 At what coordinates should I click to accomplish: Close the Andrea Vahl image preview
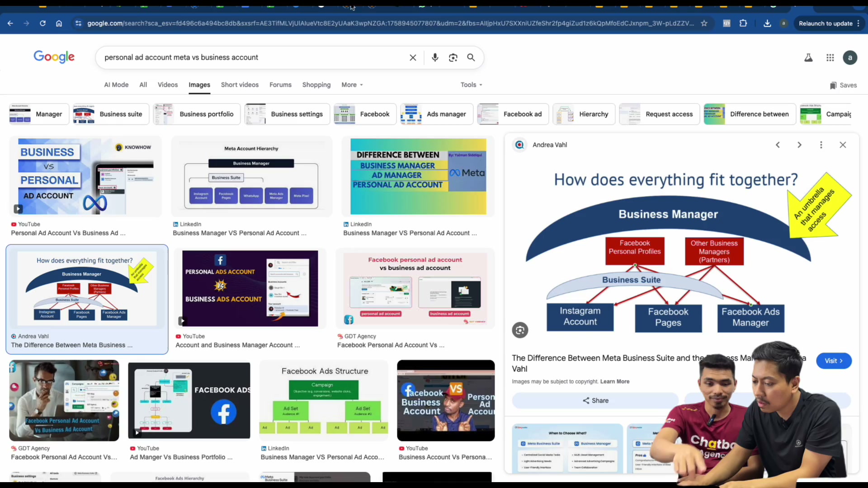[x=843, y=145]
